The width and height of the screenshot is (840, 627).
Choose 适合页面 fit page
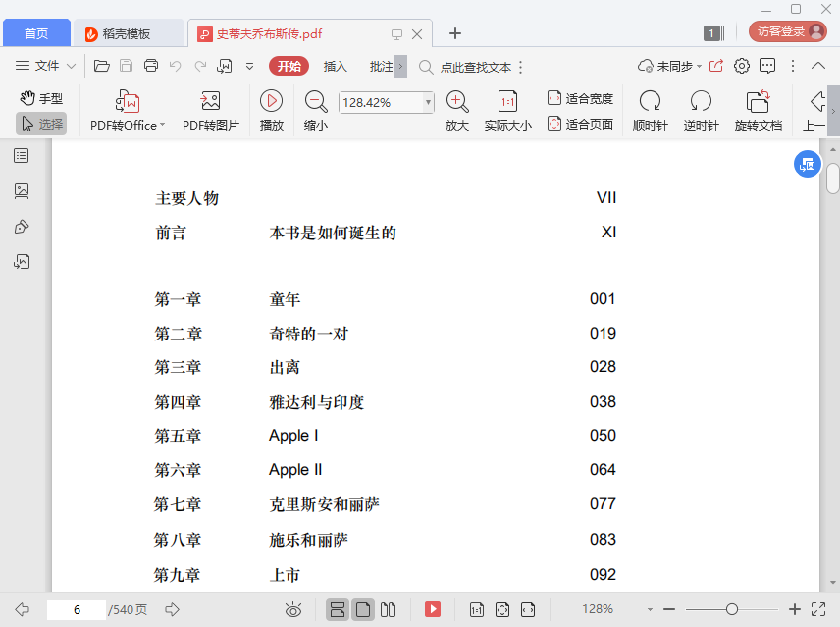point(580,124)
